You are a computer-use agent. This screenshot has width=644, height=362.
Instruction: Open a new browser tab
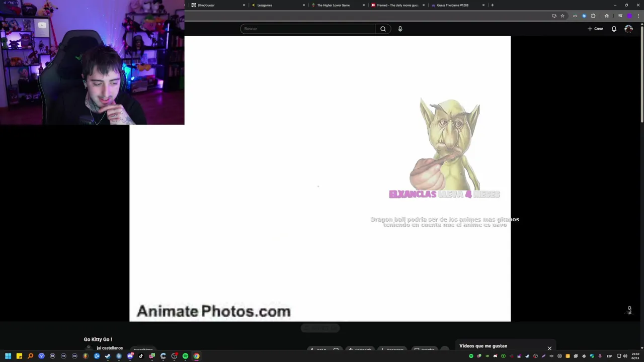492,5
